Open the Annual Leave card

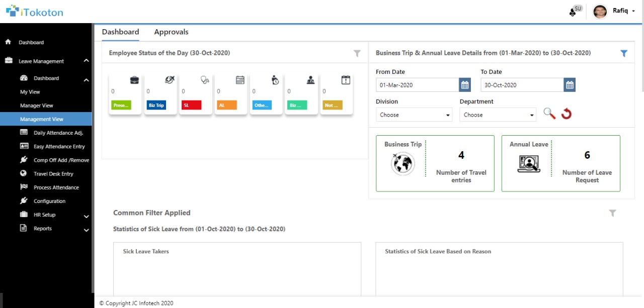click(561, 163)
